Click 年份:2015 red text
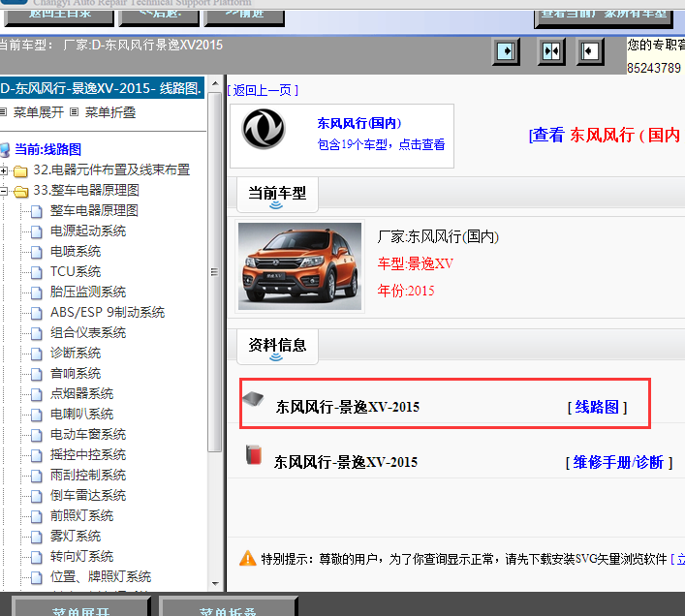685x616 pixels. tap(406, 291)
